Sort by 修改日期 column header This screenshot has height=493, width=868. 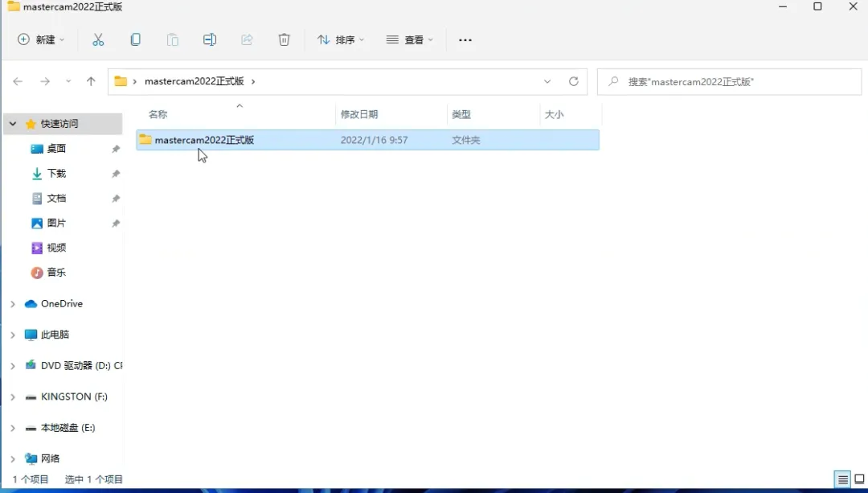point(359,114)
